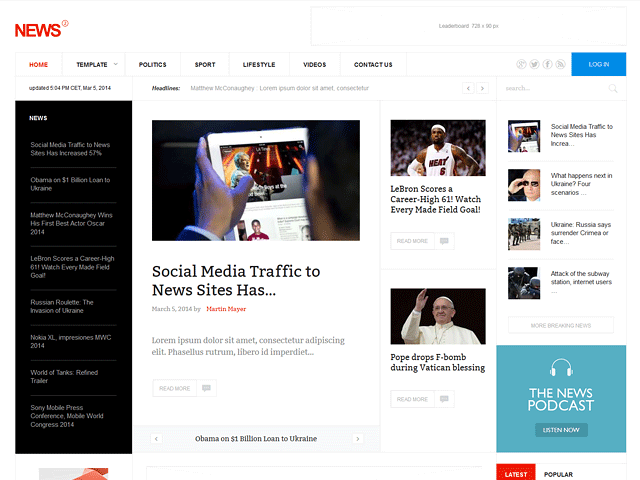Open comments icon under Social Media article
640x480 pixels.
click(x=207, y=388)
